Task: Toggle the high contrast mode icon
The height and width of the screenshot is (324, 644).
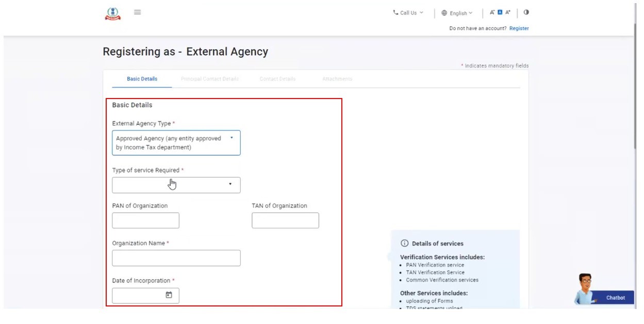Action: (526, 12)
